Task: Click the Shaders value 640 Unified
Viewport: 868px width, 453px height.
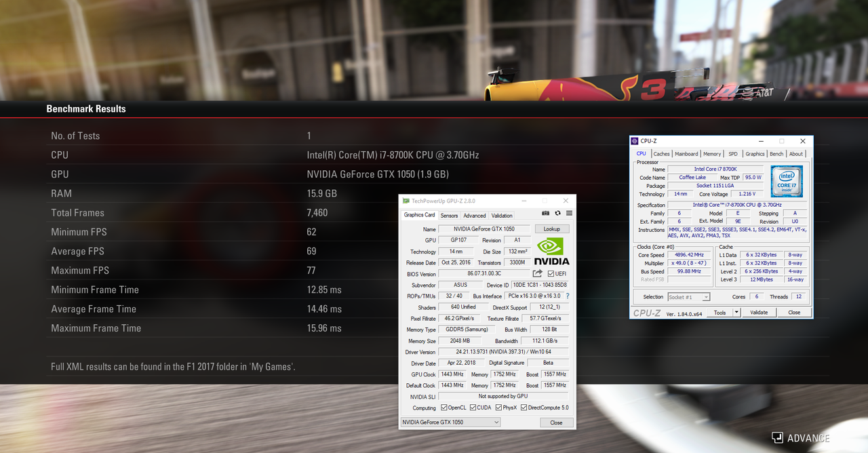Action: pyautogui.click(x=463, y=307)
